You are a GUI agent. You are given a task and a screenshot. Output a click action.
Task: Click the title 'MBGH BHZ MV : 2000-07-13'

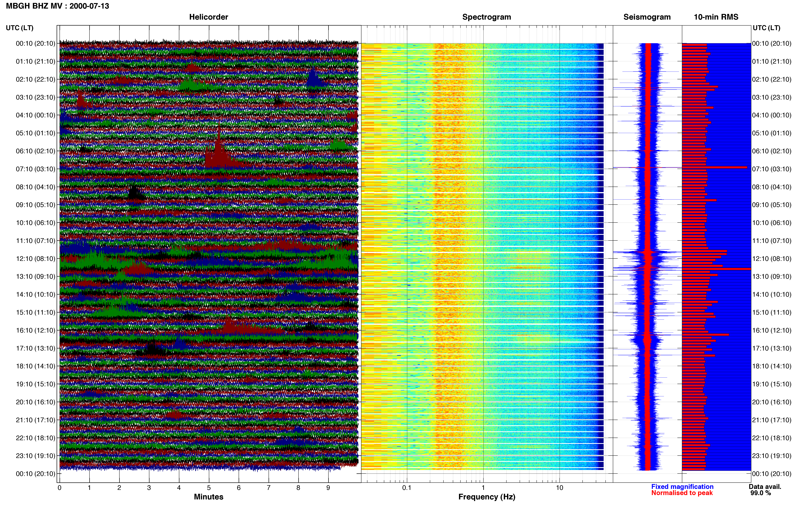coord(57,6)
